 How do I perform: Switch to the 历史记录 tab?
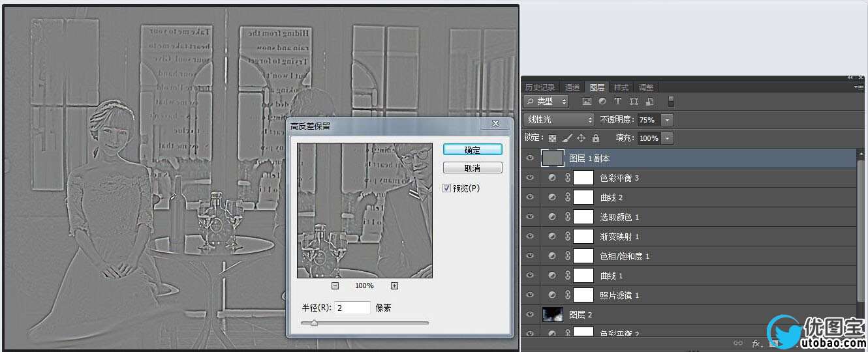point(540,87)
